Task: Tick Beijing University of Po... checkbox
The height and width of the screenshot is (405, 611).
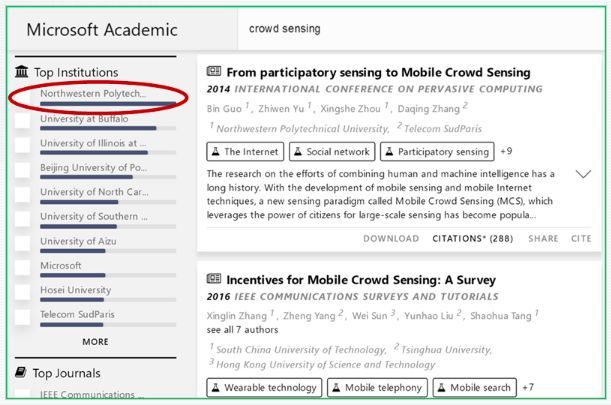Action: click(22, 170)
